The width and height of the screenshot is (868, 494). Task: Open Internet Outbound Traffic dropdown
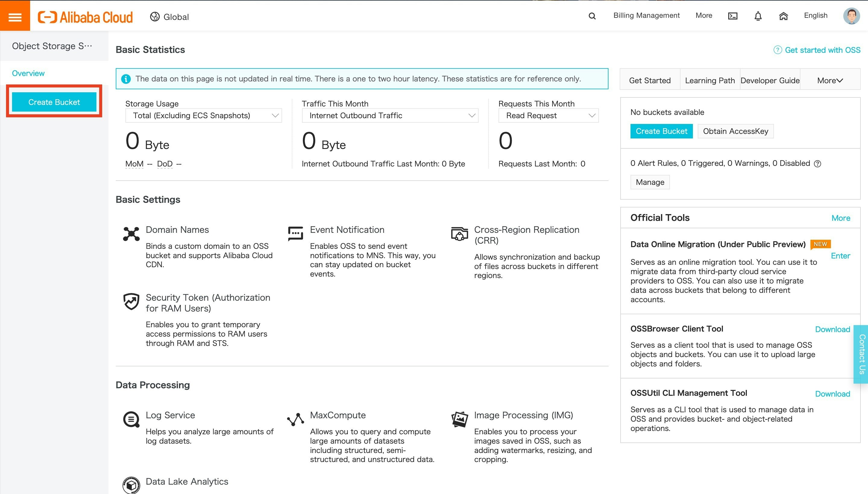[x=390, y=116]
